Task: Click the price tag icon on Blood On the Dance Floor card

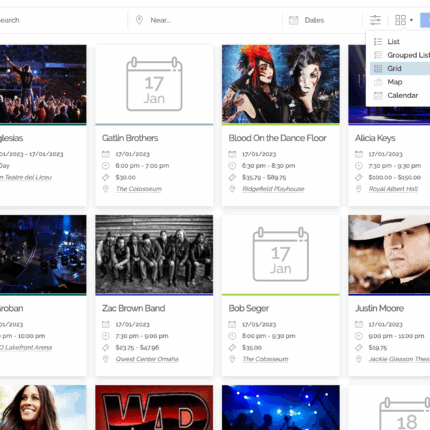Action: 232,177
